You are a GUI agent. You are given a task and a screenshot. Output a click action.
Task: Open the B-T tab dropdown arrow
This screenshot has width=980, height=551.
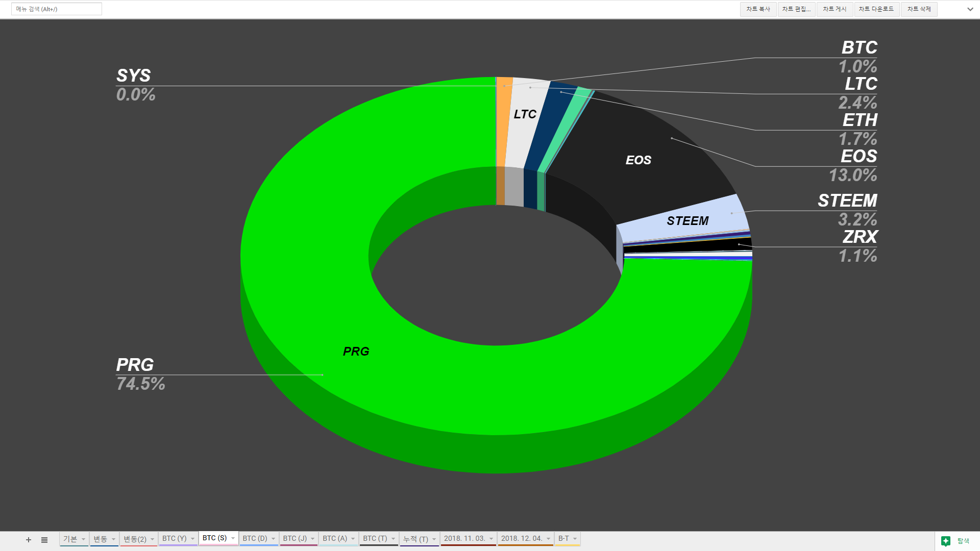click(575, 539)
